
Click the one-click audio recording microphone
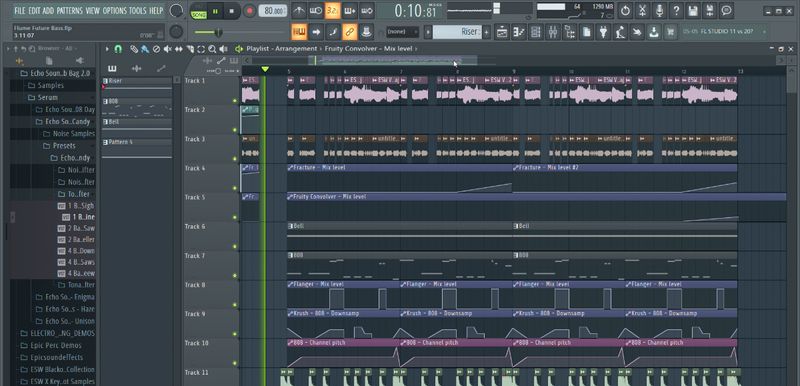pyautogui.click(x=659, y=10)
